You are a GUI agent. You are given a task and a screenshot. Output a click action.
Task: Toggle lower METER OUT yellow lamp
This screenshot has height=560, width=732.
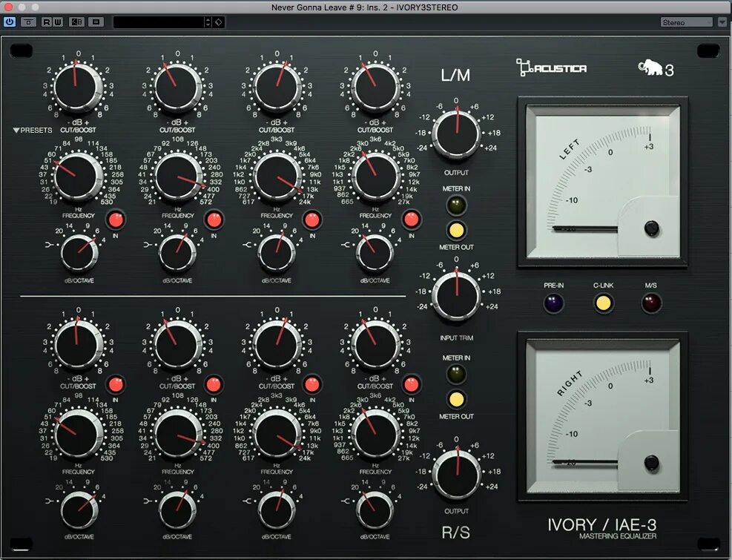pyautogui.click(x=456, y=399)
